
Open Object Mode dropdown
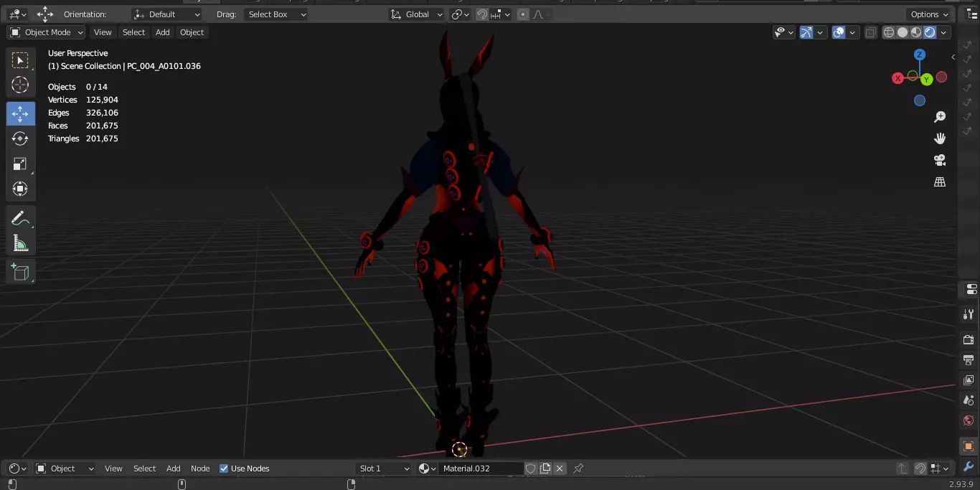point(46,32)
